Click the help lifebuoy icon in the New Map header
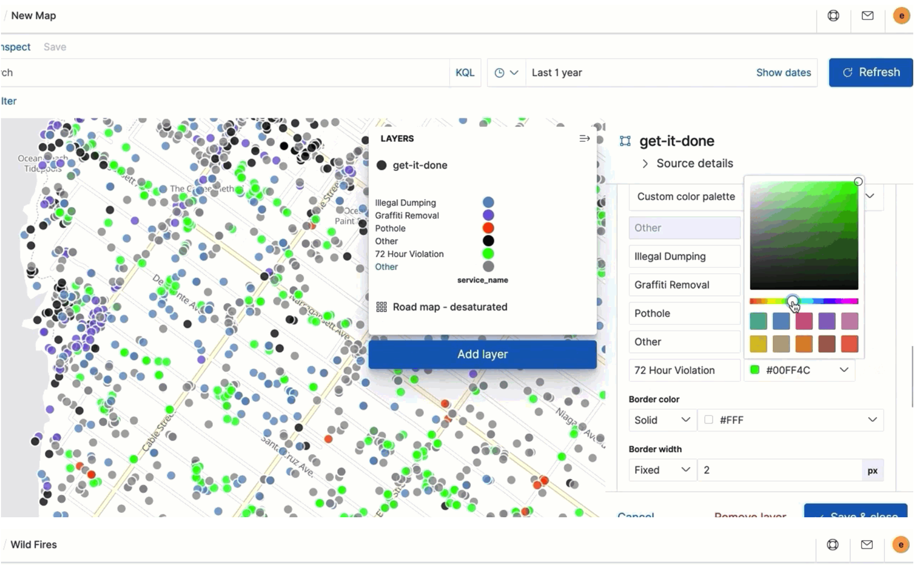The height and width of the screenshot is (565, 924). pos(833,16)
